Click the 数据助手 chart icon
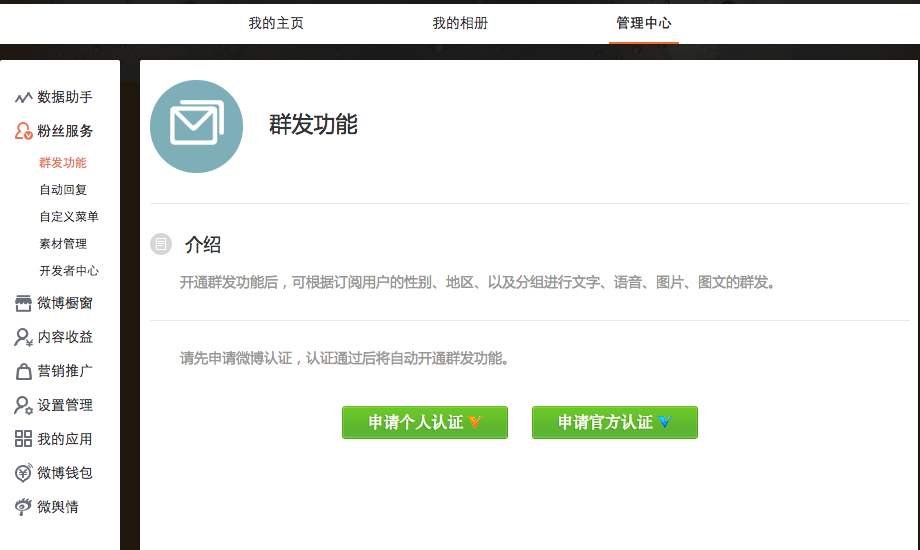 [x=23, y=97]
